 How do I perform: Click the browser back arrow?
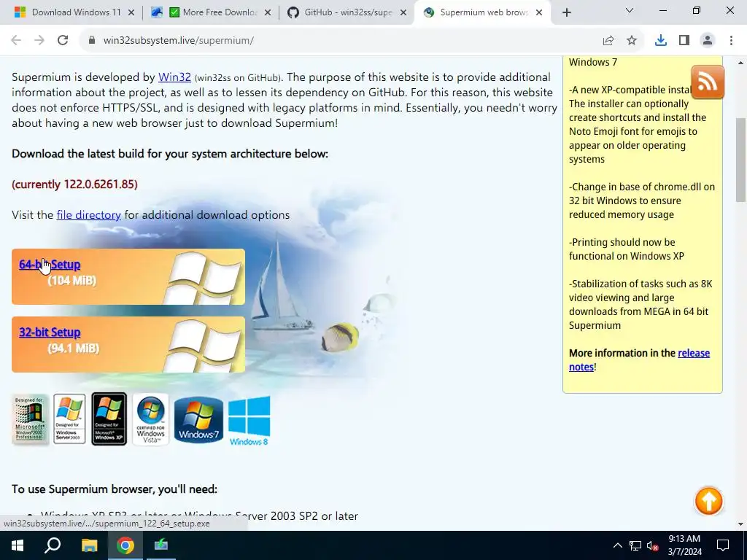(16, 41)
